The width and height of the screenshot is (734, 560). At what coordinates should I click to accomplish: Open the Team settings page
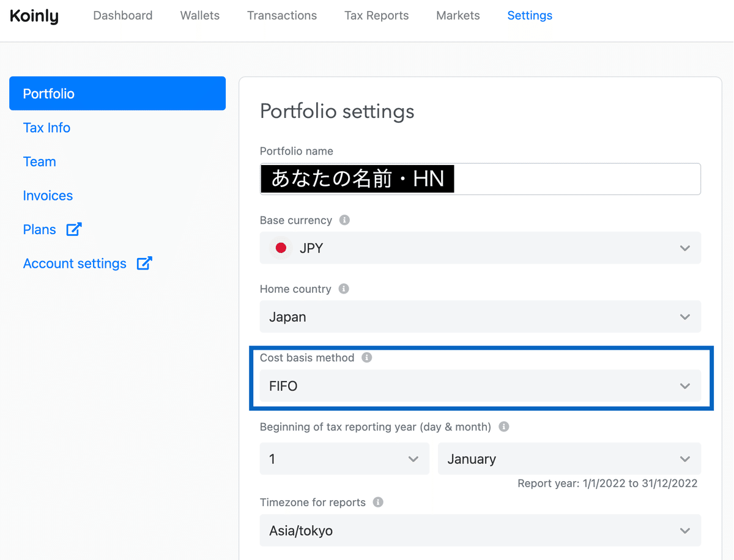click(39, 162)
